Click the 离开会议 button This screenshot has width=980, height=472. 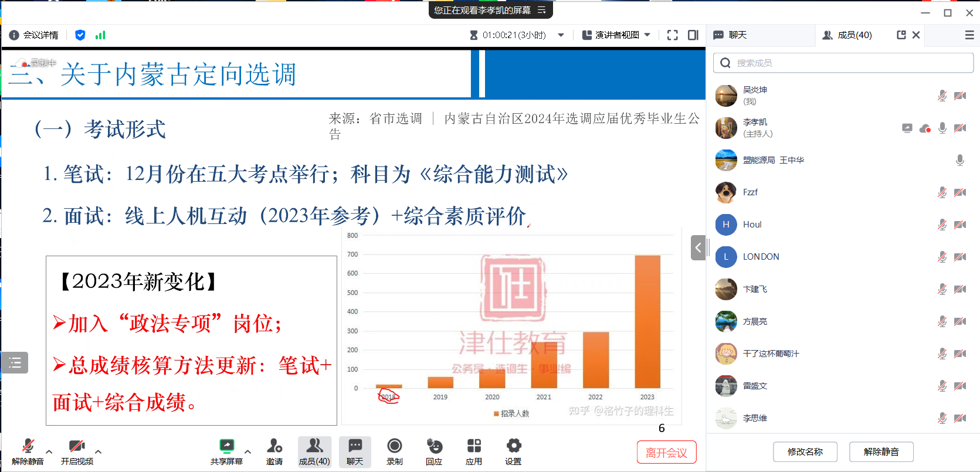[666, 453]
